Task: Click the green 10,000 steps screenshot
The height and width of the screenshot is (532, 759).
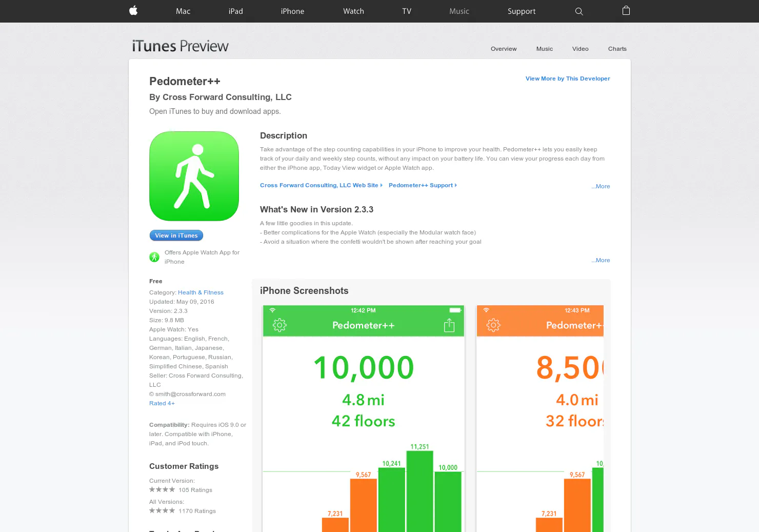Action: click(364, 419)
